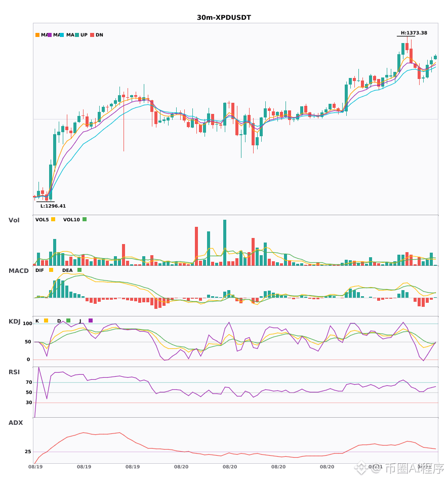Click the tallest teal volume bar
The image size is (448, 481).
coord(225,243)
